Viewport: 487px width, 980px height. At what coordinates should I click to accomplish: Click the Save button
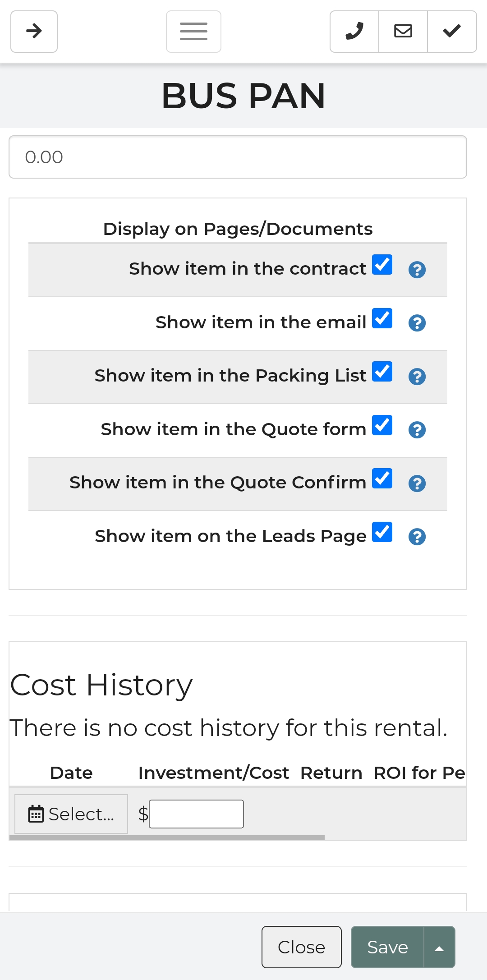click(387, 947)
